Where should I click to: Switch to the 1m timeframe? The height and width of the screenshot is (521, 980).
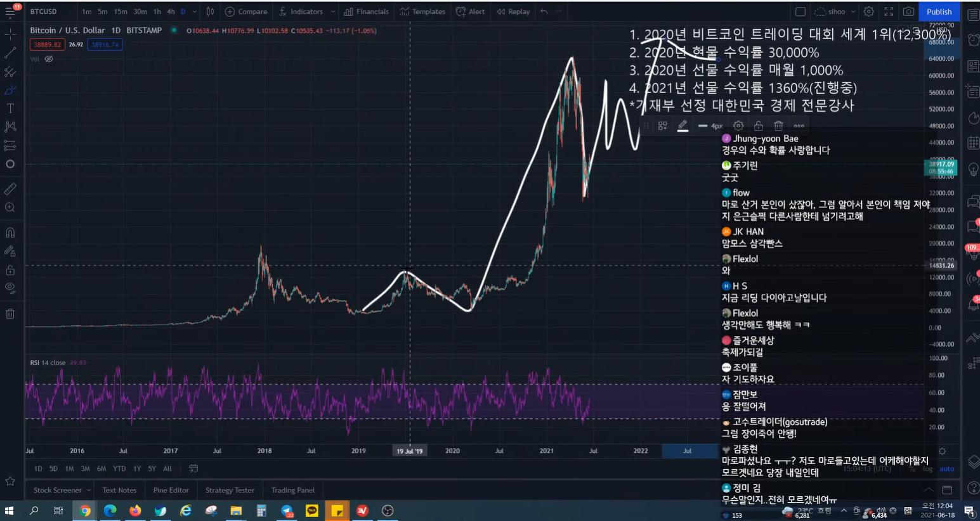86,11
